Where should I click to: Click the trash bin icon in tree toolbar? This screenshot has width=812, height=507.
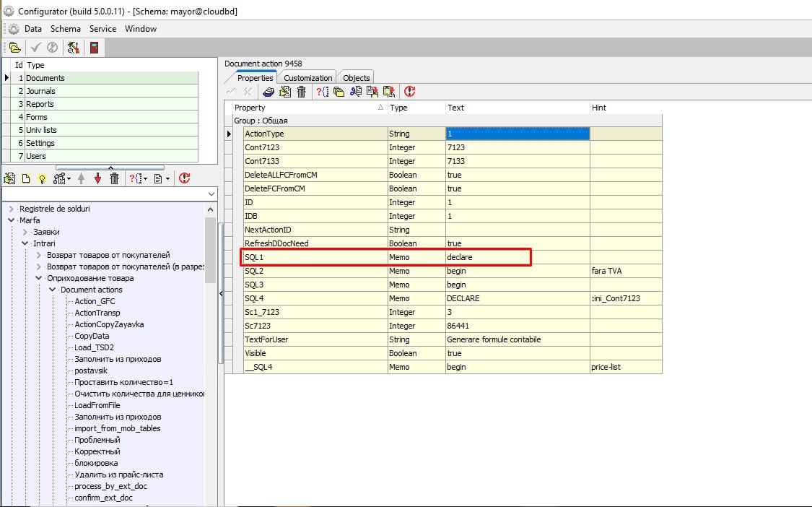(x=115, y=179)
